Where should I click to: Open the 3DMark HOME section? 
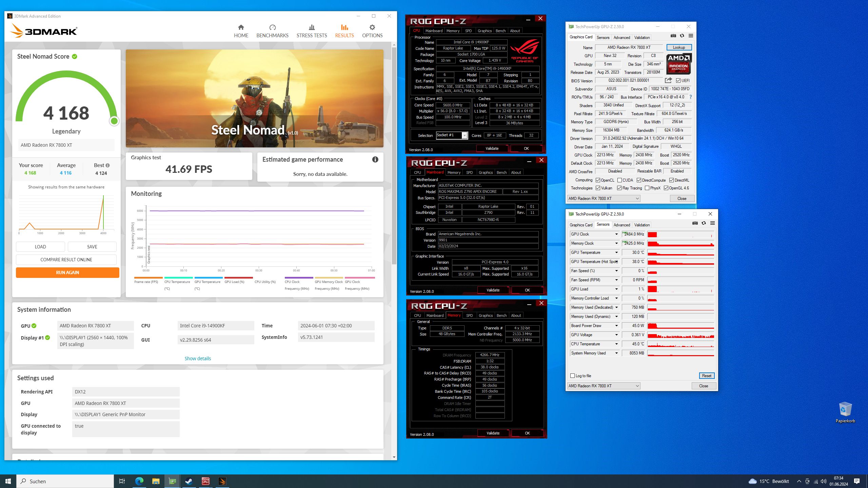point(241,31)
